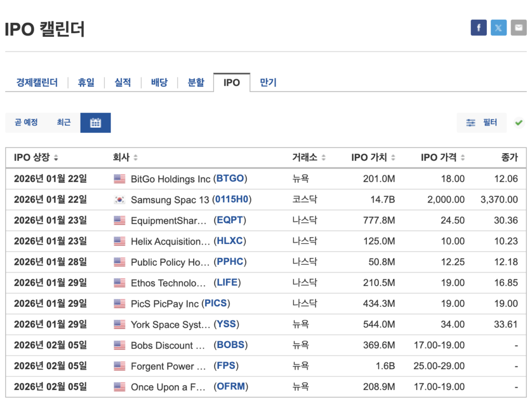This screenshot has height=404, width=532.
Task: Sort by IPO 가치 column header
Action: click(x=373, y=158)
